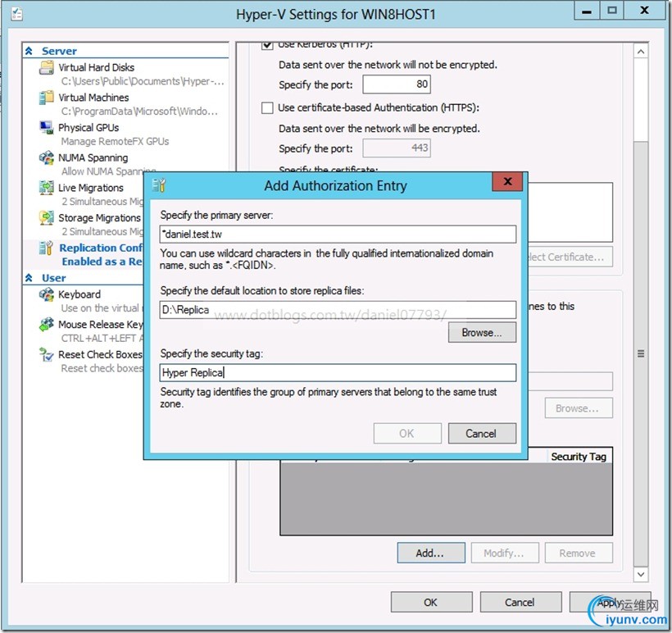Collapse the User section

click(29, 278)
